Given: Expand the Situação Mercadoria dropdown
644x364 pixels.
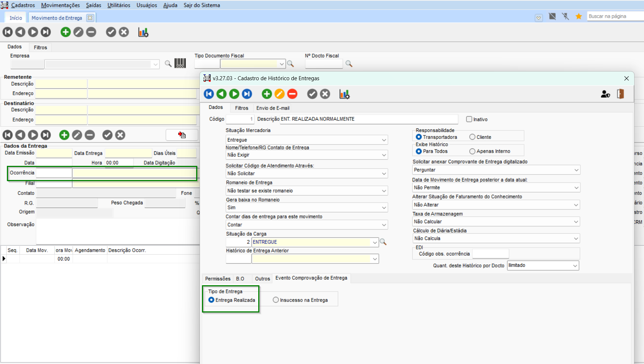Looking at the screenshot, I should (x=384, y=140).
